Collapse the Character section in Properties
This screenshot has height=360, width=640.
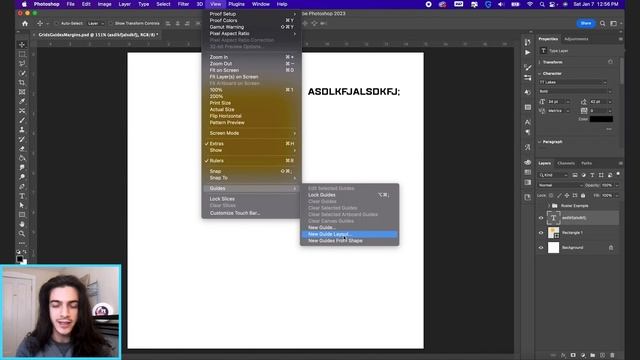(540, 74)
